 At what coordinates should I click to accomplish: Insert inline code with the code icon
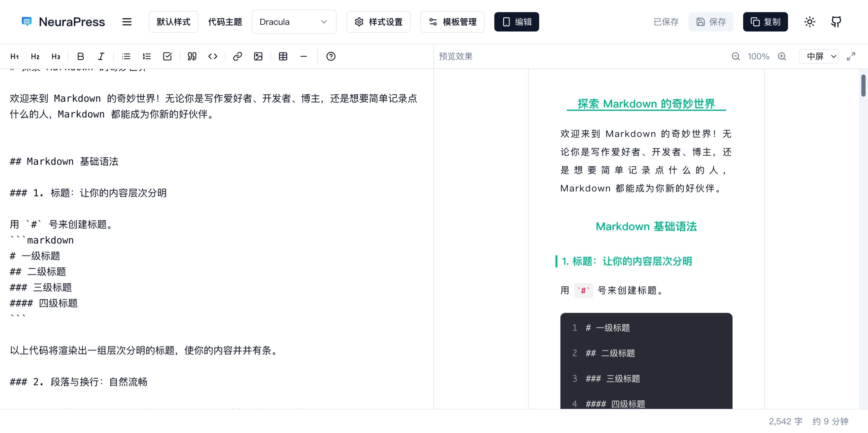213,56
